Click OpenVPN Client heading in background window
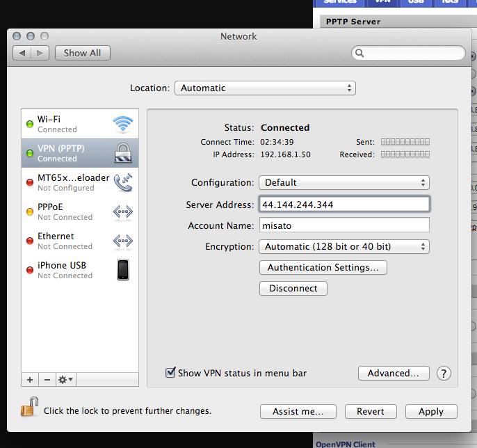The width and height of the screenshot is (477, 448). tap(346, 445)
